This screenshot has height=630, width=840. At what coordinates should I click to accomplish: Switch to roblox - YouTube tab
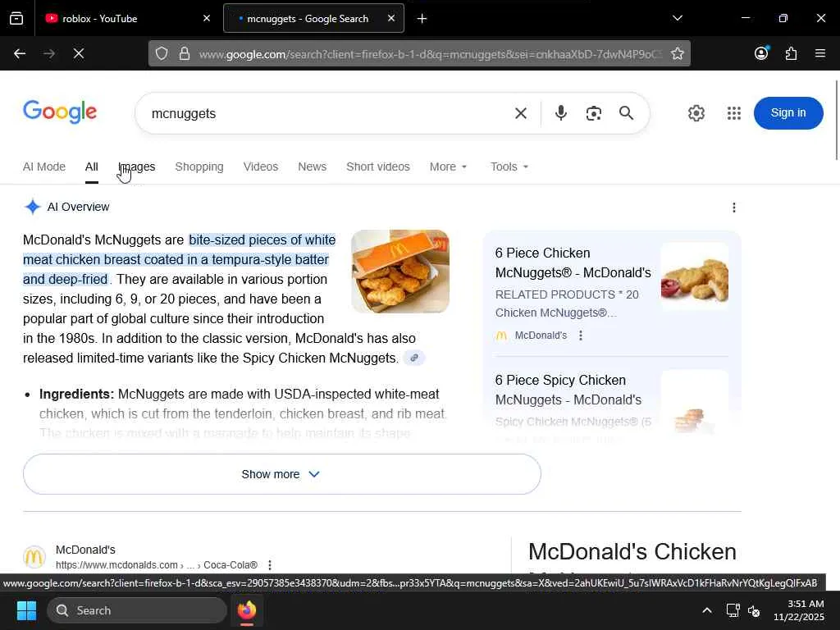tap(127, 19)
